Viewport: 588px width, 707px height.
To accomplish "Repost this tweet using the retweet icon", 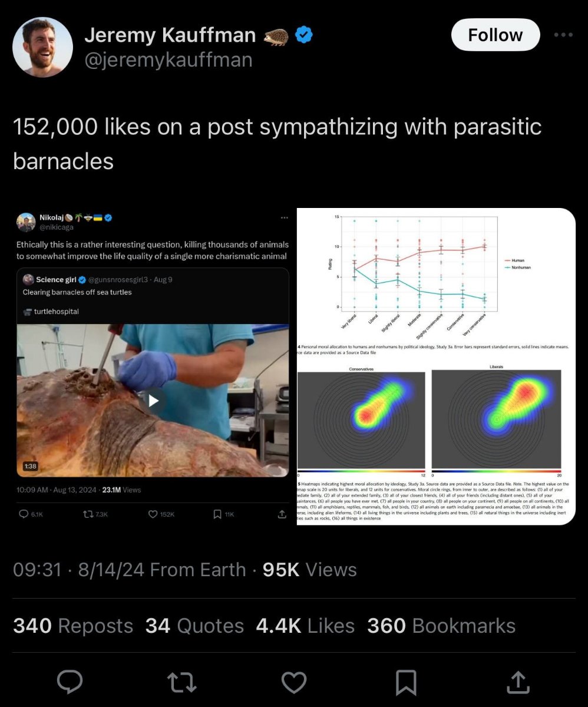I will pyautogui.click(x=181, y=682).
